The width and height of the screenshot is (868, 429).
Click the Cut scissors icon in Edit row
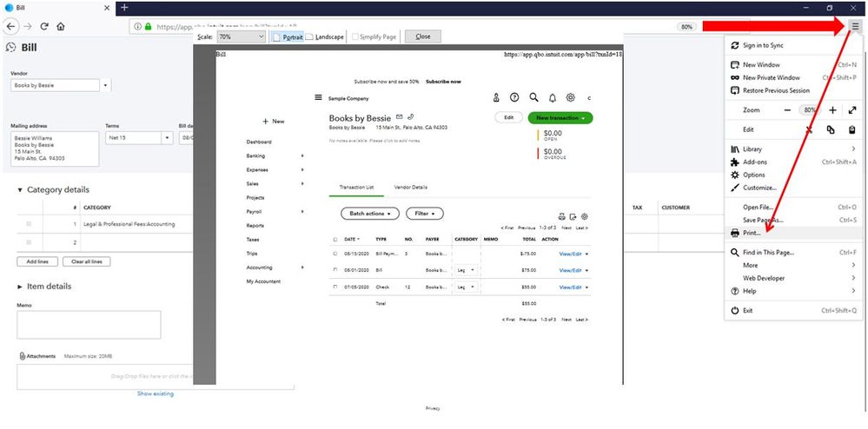point(809,129)
